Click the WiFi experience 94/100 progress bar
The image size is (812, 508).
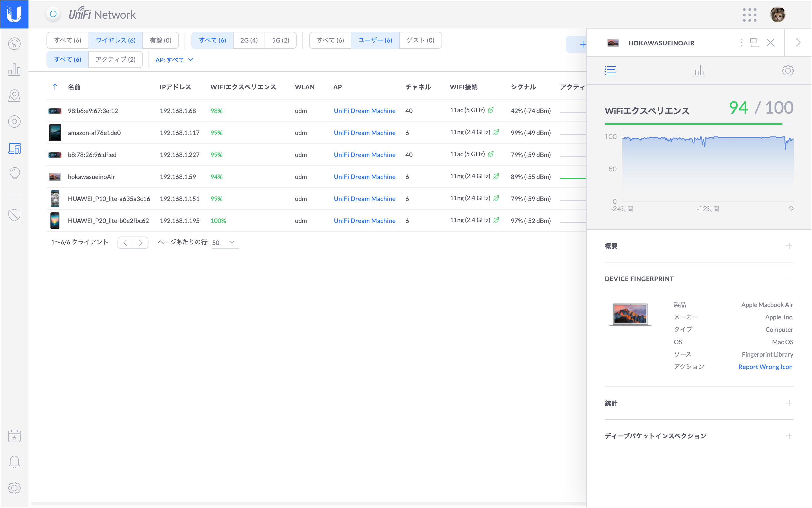coord(699,124)
